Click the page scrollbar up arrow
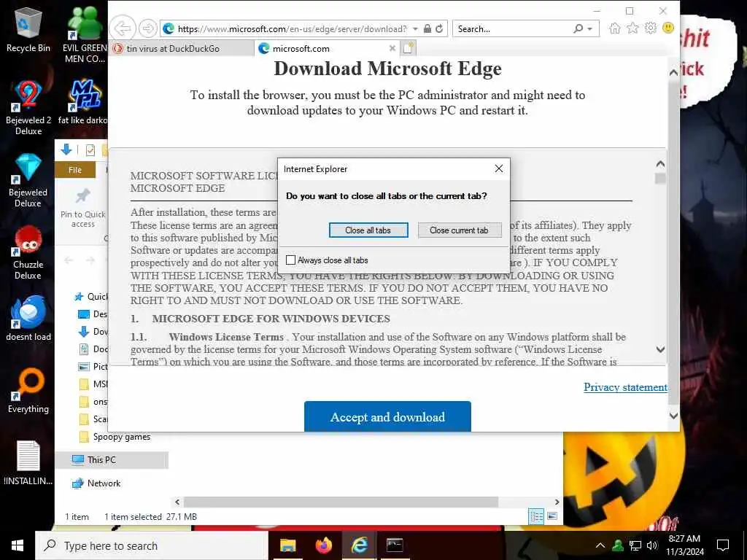 673,73
